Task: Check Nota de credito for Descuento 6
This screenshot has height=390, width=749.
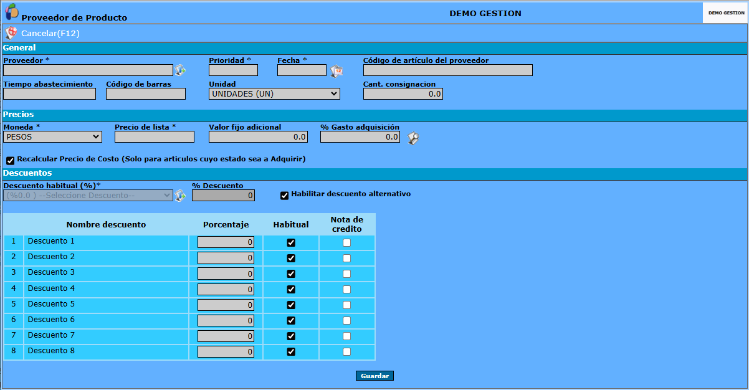Action: pos(347,320)
